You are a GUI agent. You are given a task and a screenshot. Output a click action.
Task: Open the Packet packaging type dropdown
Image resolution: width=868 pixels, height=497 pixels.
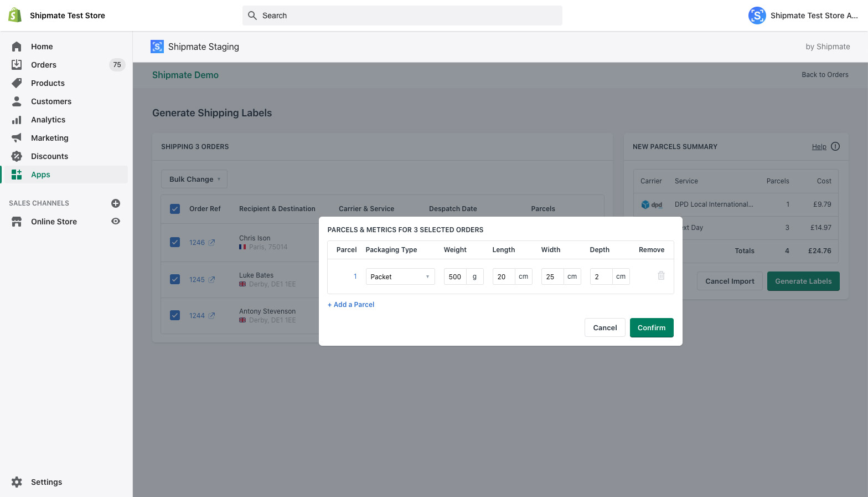pos(400,276)
